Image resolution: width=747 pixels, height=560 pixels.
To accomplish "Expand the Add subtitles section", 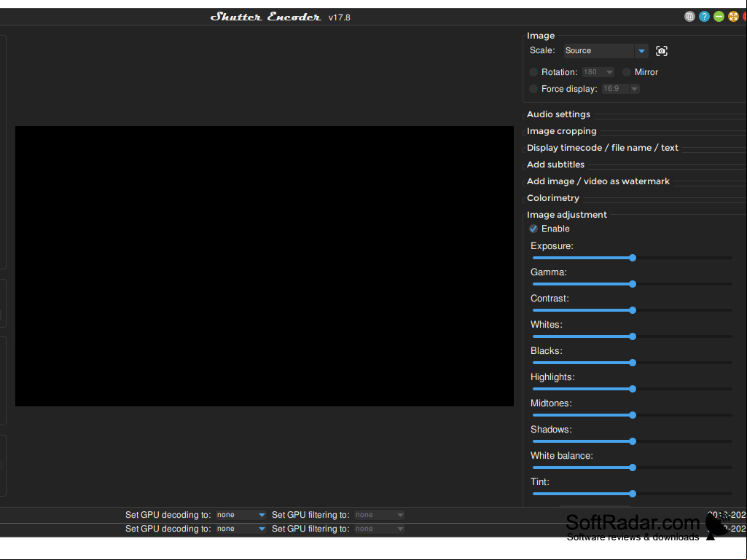I will 555,165.
